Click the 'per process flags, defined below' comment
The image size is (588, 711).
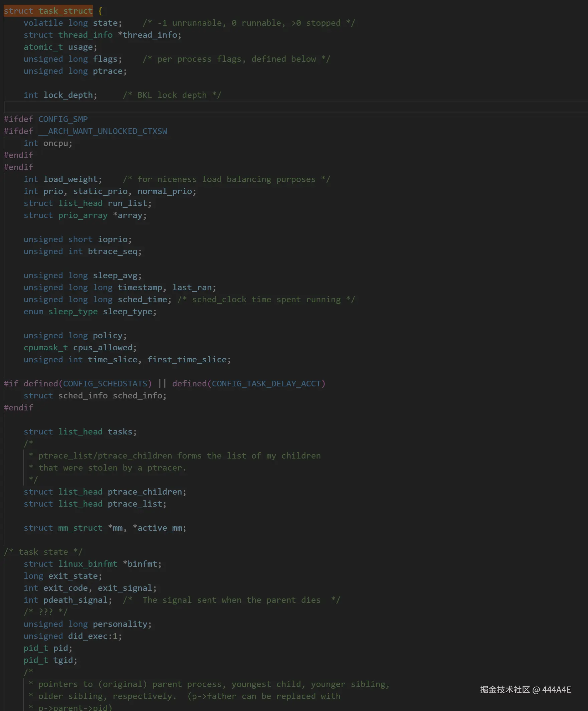pyautogui.click(x=236, y=59)
